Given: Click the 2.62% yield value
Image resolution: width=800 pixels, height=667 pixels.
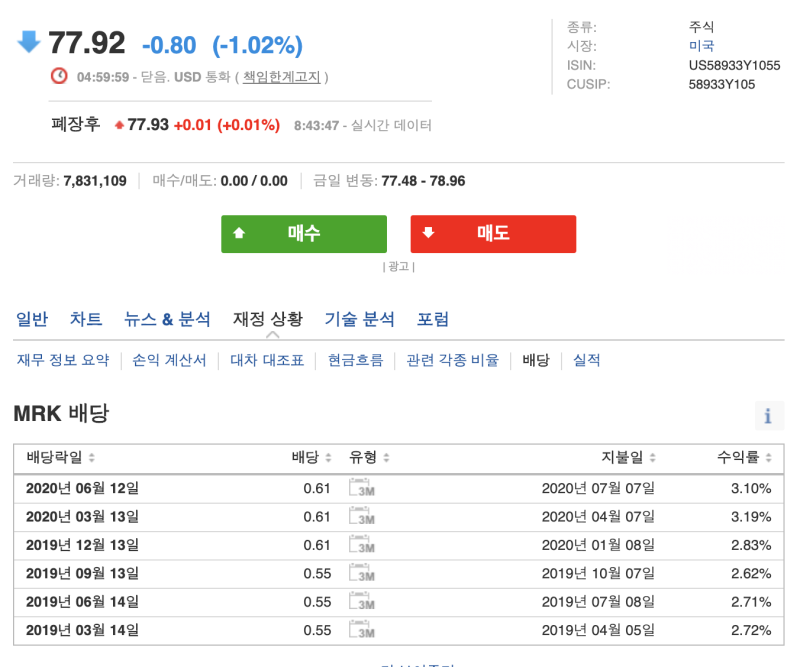Looking at the screenshot, I should tap(751, 574).
